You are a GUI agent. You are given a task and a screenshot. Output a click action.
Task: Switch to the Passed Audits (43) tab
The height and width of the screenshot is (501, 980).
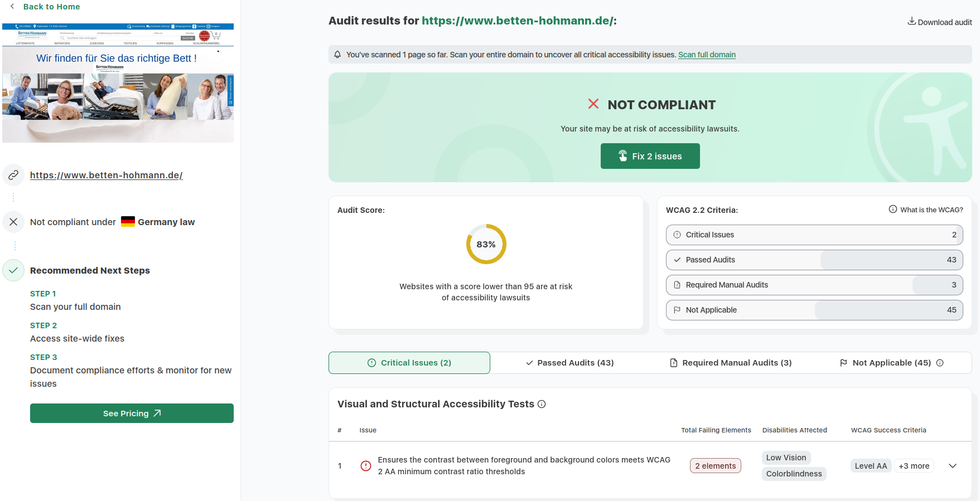[569, 363]
